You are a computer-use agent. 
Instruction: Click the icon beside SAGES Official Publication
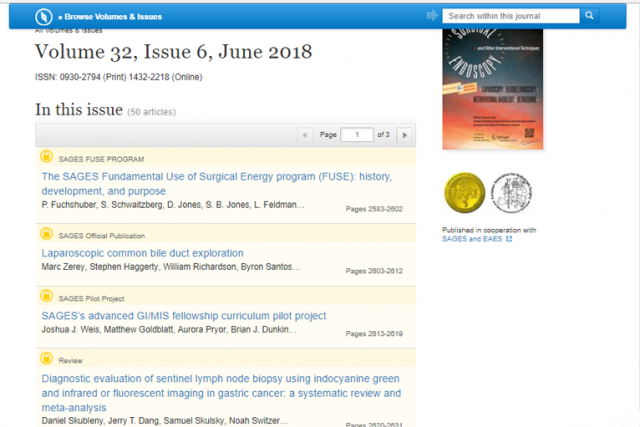coord(45,234)
